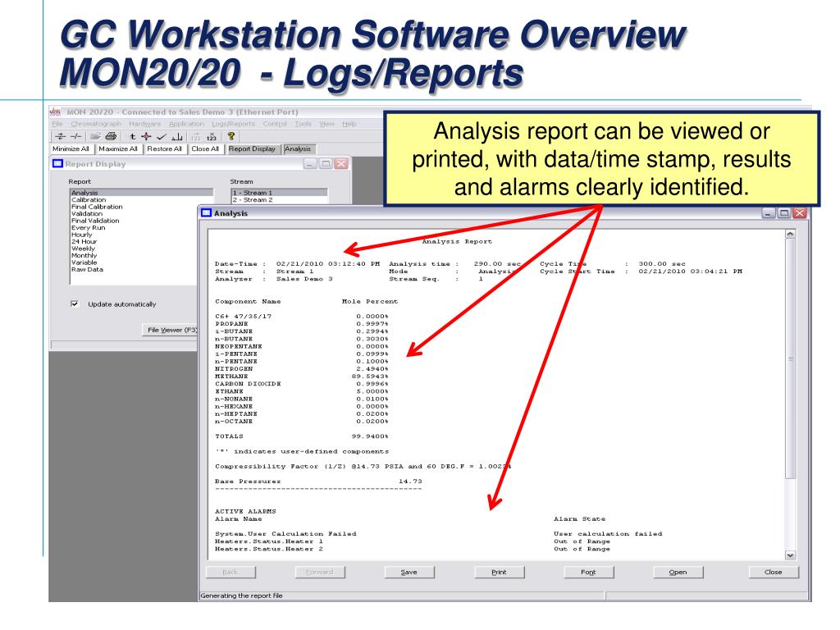Click the Analysis window title icon

(x=206, y=212)
